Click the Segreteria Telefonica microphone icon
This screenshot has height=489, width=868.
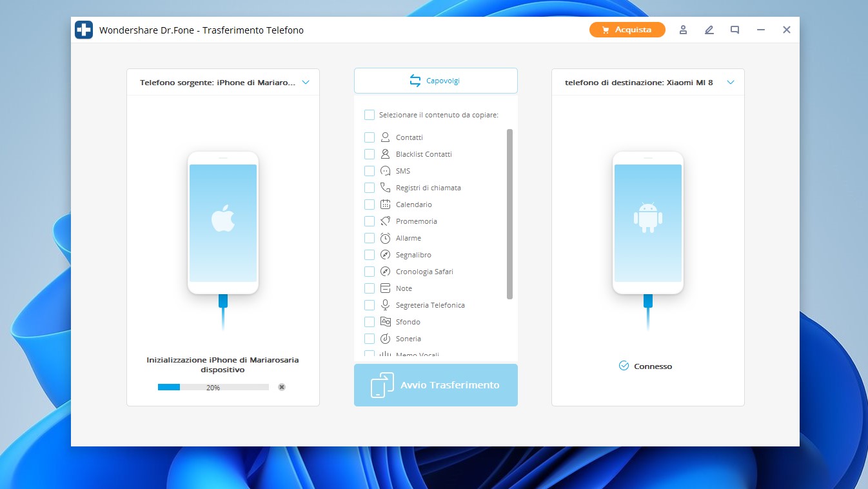tap(385, 305)
